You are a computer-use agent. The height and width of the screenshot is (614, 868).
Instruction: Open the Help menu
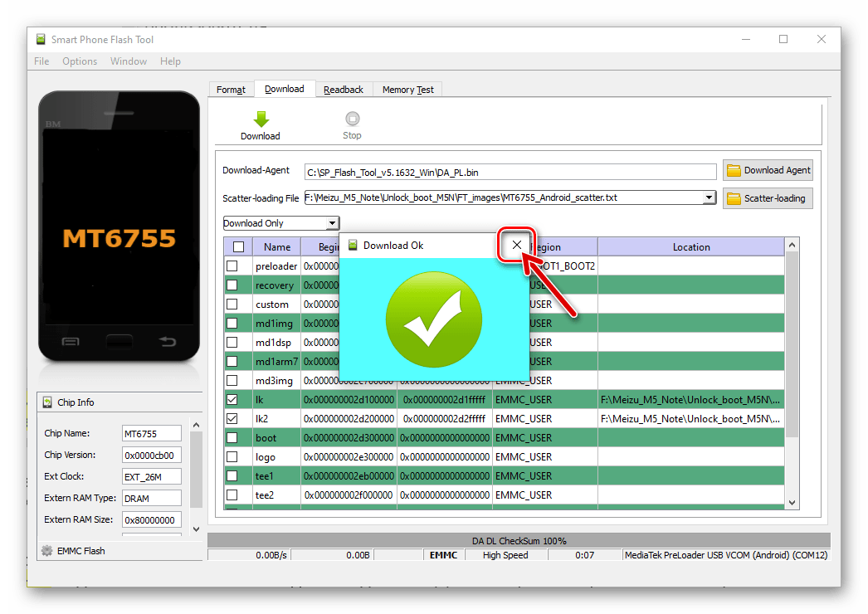click(170, 61)
